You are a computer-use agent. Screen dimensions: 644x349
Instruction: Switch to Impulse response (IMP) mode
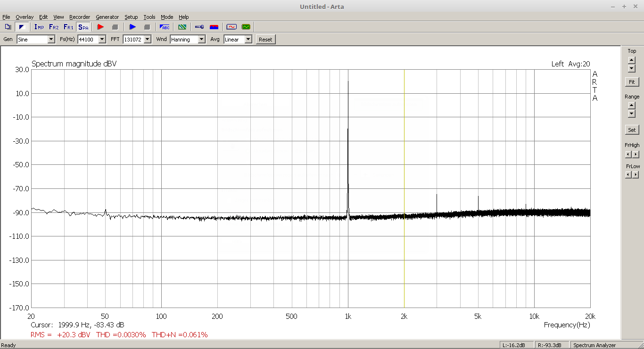39,27
